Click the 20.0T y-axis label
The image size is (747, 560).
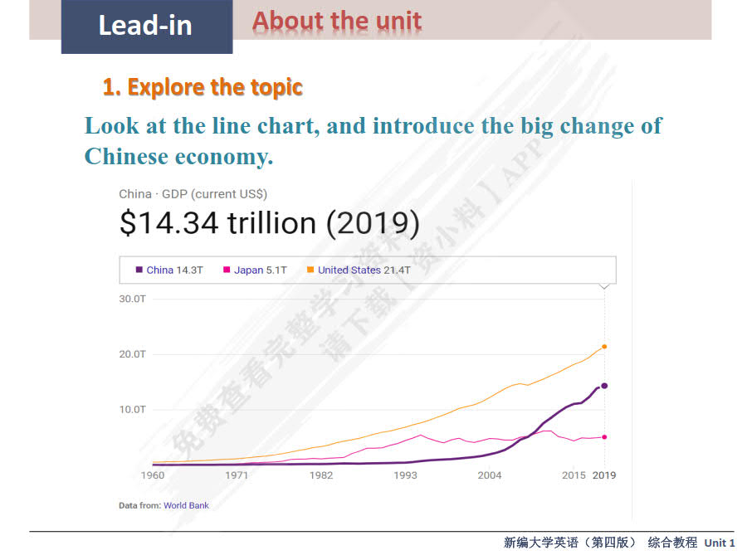point(133,354)
